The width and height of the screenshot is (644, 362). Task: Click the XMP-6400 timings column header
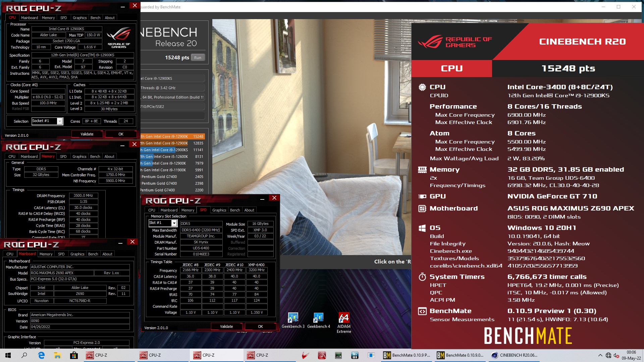click(256, 265)
